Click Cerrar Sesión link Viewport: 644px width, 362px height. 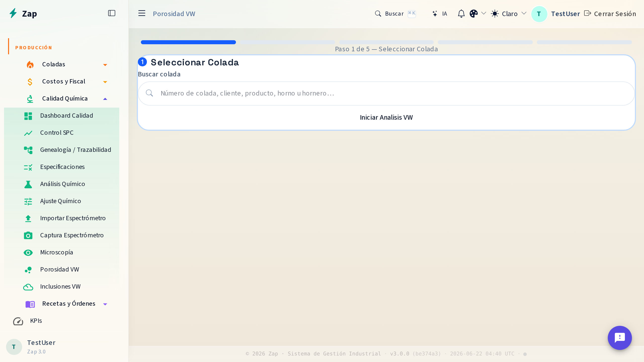tap(610, 14)
